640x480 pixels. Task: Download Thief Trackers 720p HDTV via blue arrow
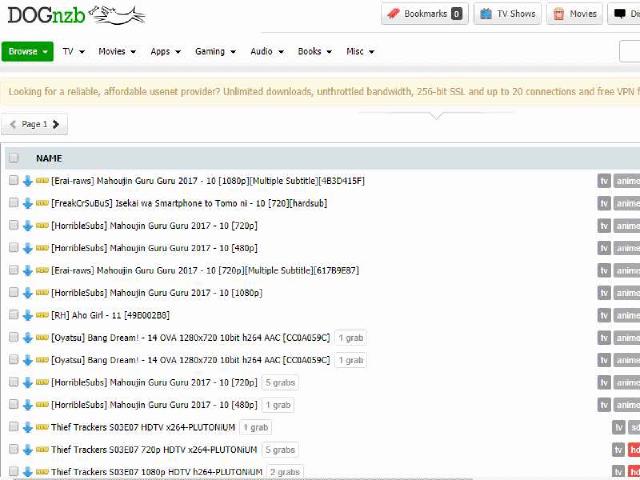click(27, 450)
